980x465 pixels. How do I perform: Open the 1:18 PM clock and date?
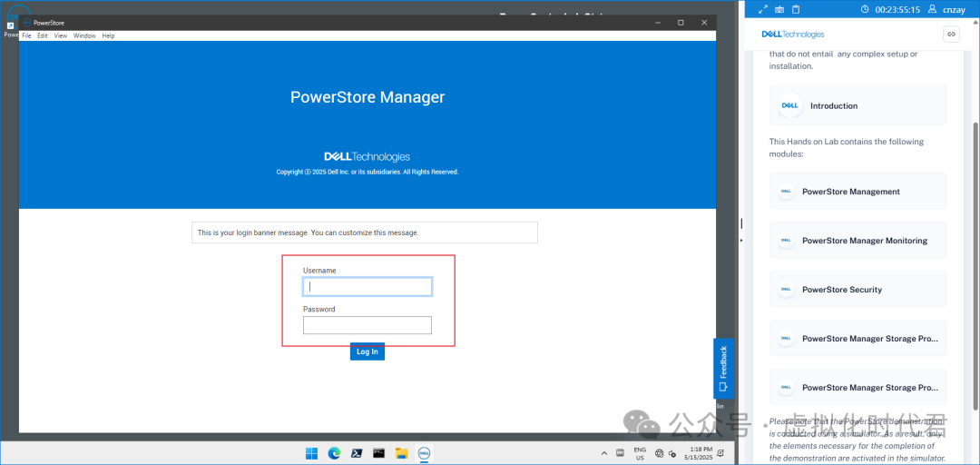699,454
